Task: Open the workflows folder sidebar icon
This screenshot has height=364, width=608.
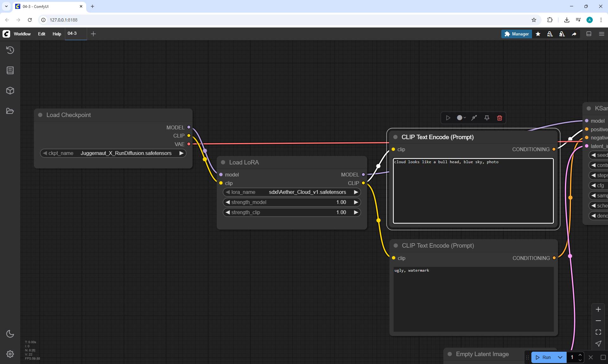Action: click(x=10, y=111)
